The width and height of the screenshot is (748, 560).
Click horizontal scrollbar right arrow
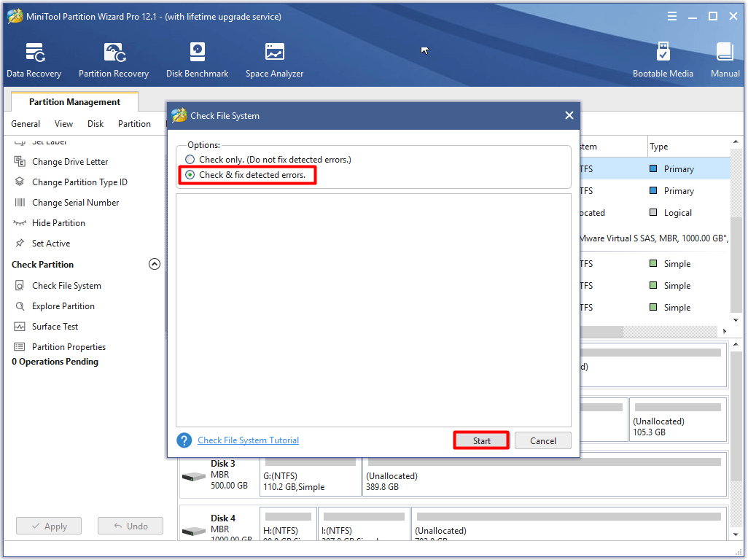[725, 331]
